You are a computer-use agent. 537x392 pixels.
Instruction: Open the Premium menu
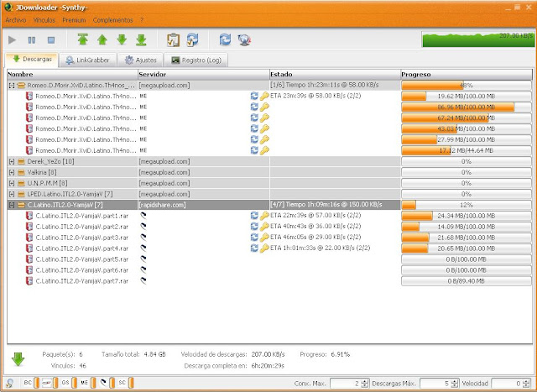click(x=74, y=20)
